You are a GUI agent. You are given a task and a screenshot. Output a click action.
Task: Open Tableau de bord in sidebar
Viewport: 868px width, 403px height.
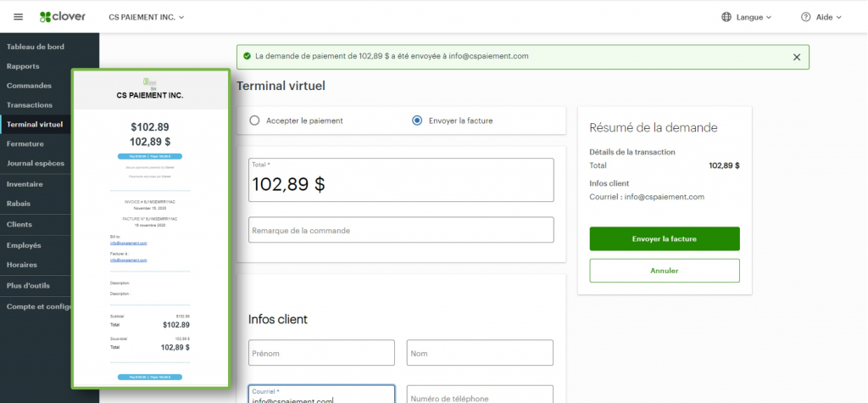tap(36, 47)
